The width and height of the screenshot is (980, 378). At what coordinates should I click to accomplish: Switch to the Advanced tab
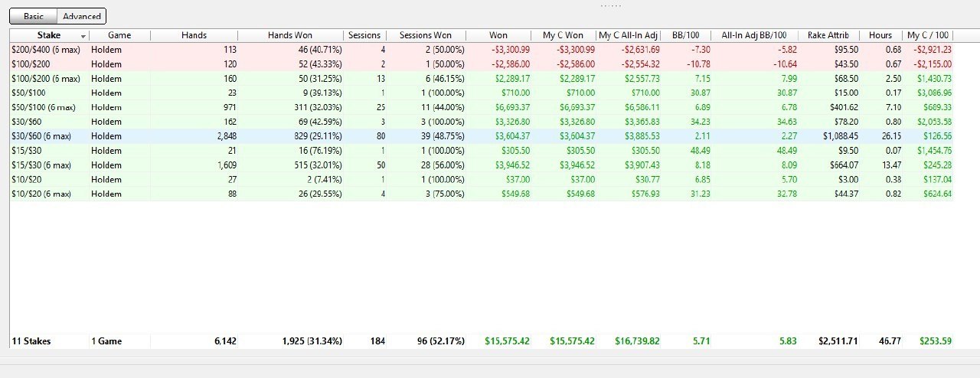[x=82, y=16]
